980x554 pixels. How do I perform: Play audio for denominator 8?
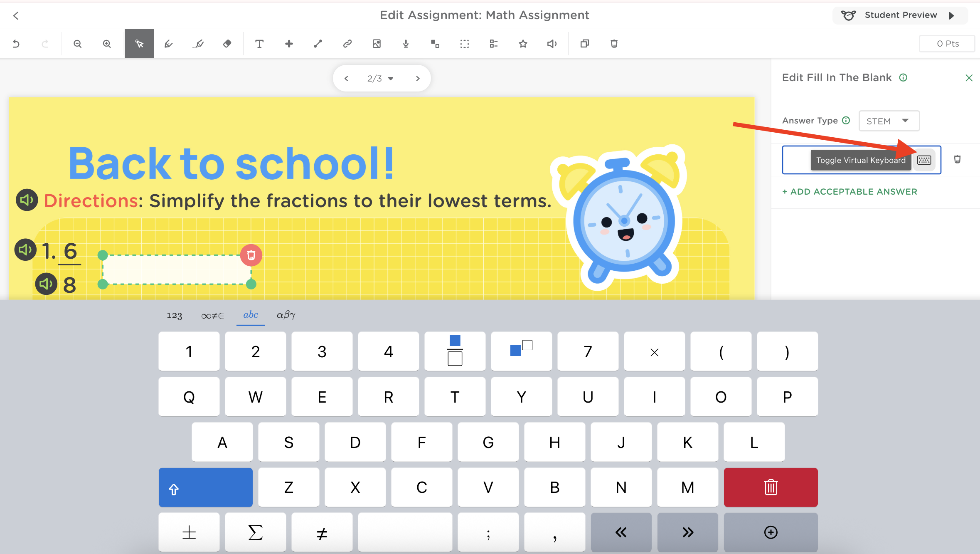pos(46,284)
